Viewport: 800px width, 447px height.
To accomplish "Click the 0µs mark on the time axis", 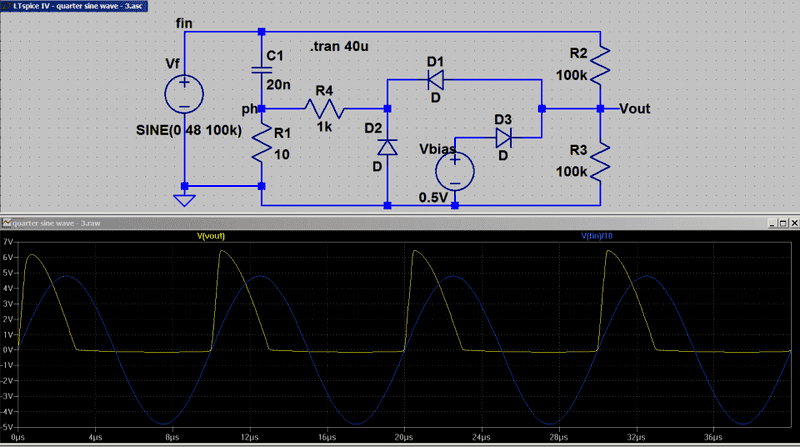I will pos(17,437).
